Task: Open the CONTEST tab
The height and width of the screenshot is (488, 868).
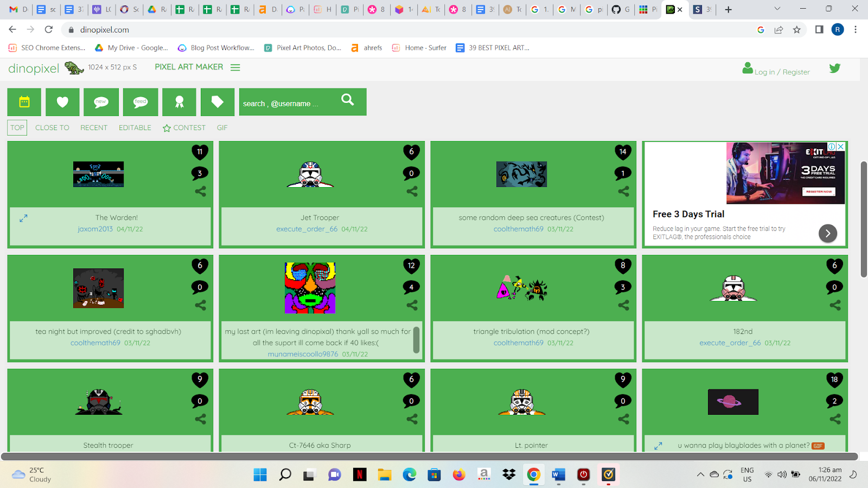Action: click(184, 128)
